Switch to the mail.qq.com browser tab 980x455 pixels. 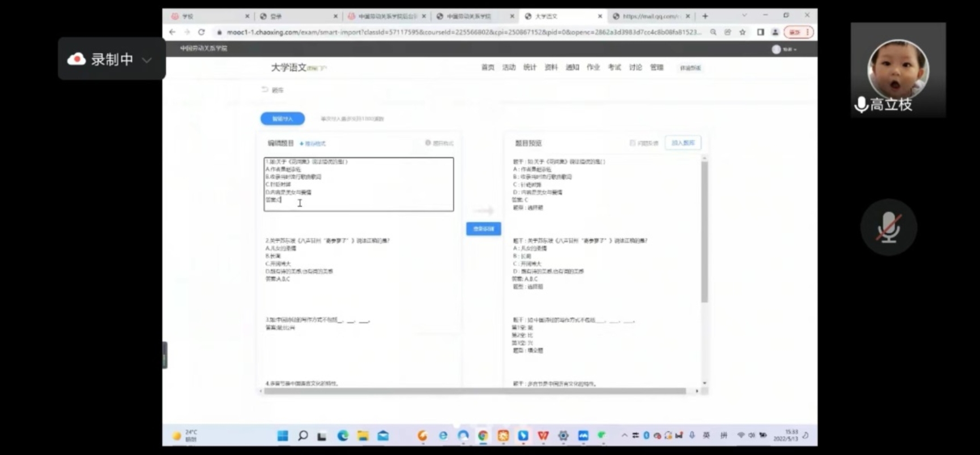[x=650, y=16]
